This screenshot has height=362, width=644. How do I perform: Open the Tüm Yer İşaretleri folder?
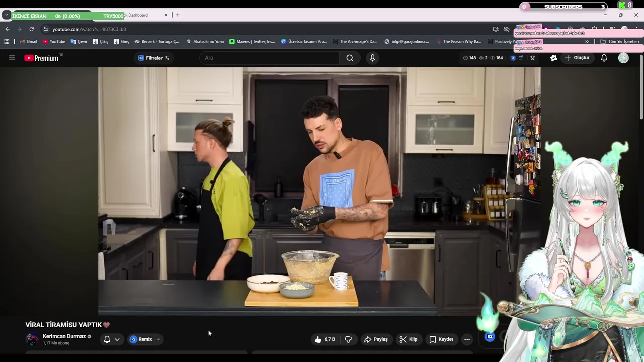coord(620,42)
